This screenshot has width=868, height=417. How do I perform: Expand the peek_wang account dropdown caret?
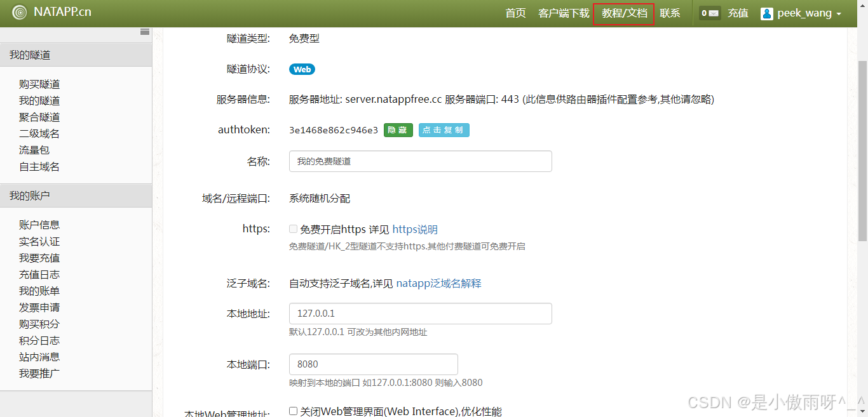tap(839, 14)
